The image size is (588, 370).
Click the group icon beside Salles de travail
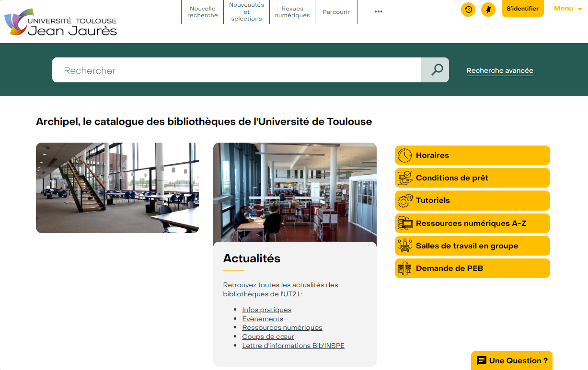tap(405, 246)
